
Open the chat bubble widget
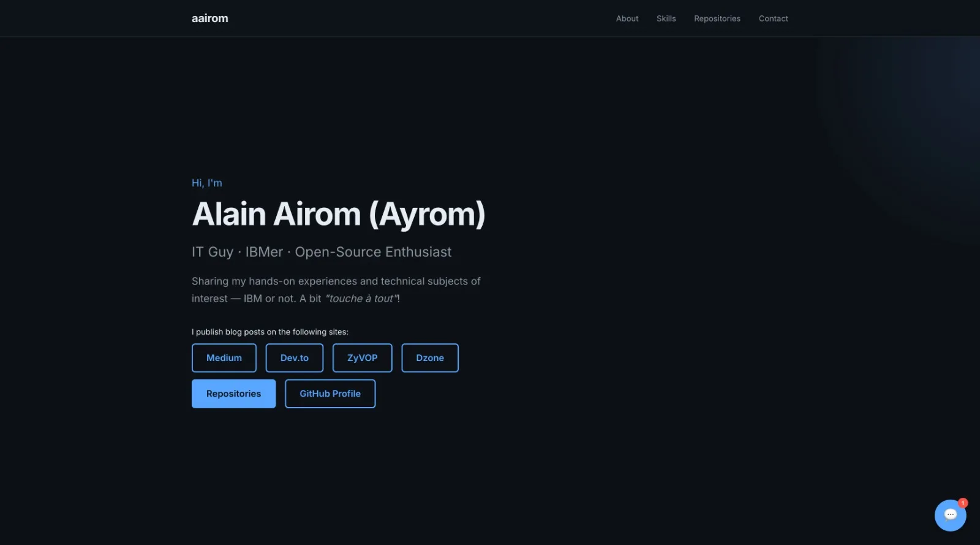tap(950, 515)
